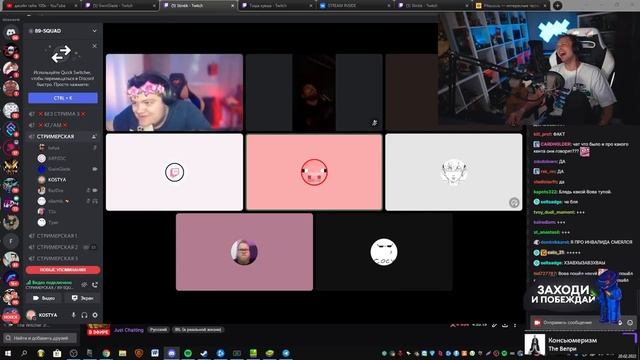Select the Русский stream tag
Screen dimensions: 640x360
tap(158, 330)
